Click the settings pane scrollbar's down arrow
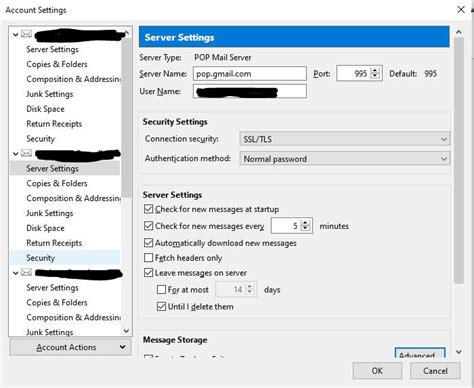Image resolution: width=474 pixels, height=388 pixels. pyautogui.click(x=459, y=352)
